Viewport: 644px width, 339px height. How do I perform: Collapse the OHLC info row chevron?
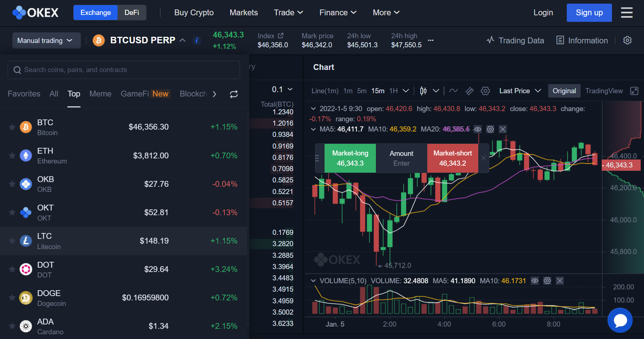pos(313,109)
